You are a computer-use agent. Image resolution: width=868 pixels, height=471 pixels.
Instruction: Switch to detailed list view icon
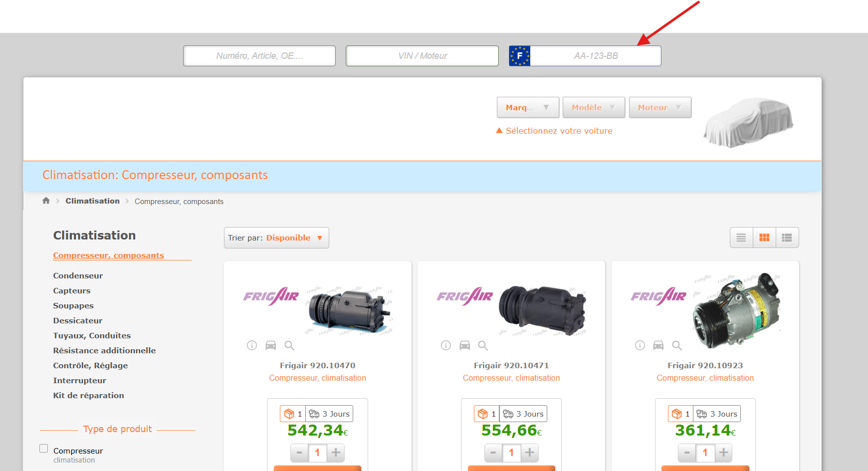[787, 238]
